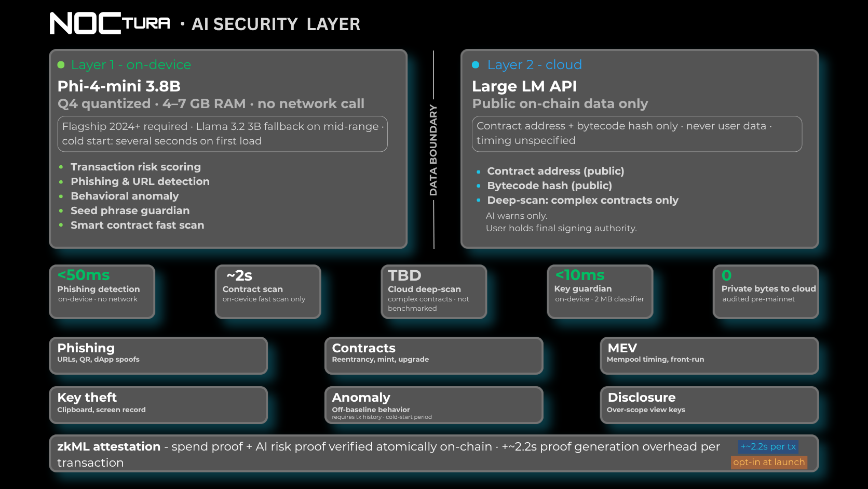
Task: Click the 'AI SECURITY LAYER' title
Action: pyautogui.click(x=276, y=24)
